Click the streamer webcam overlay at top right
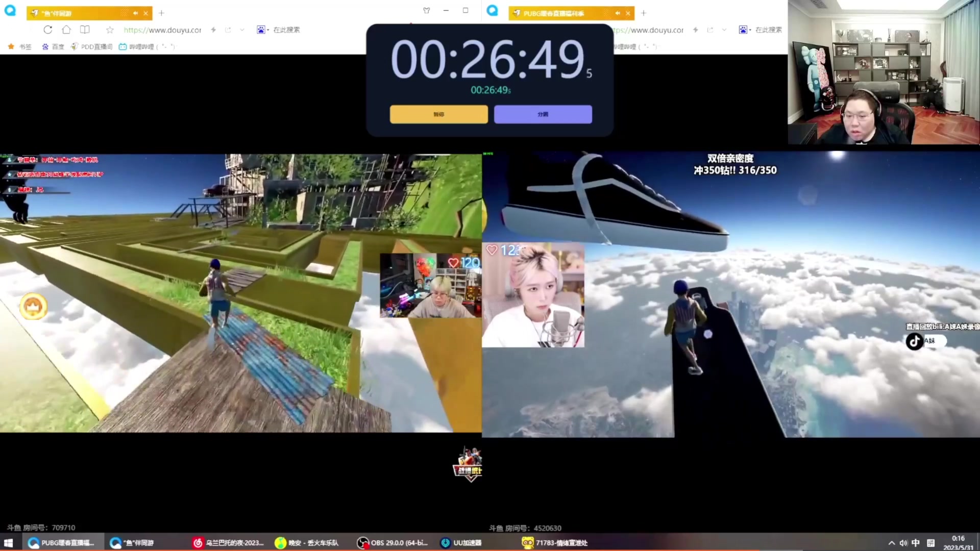 pyautogui.click(x=884, y=72)
